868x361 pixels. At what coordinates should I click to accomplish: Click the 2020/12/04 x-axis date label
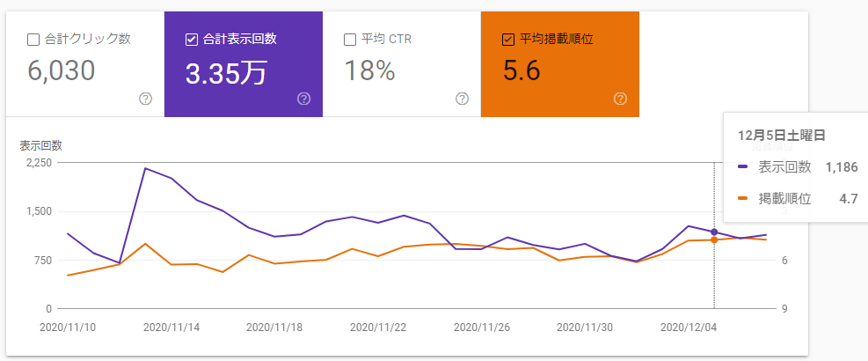coord(689,326)
